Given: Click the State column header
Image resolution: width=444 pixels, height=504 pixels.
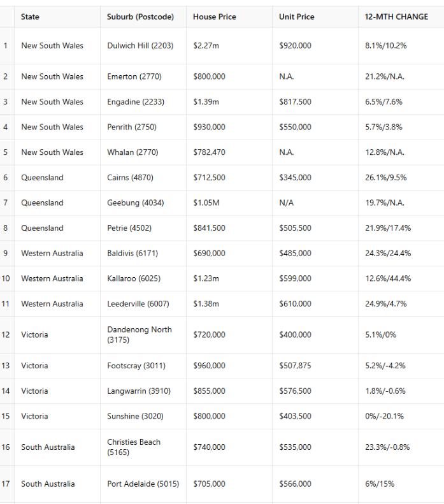Looking at the screenshot, I should point(30,17).
